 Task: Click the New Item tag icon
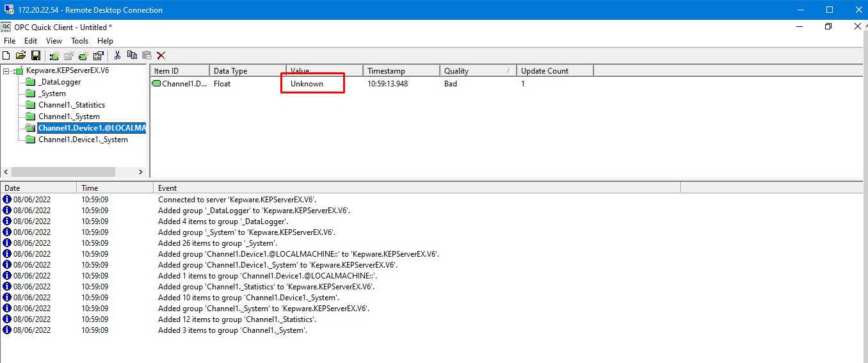click(83, 56)
